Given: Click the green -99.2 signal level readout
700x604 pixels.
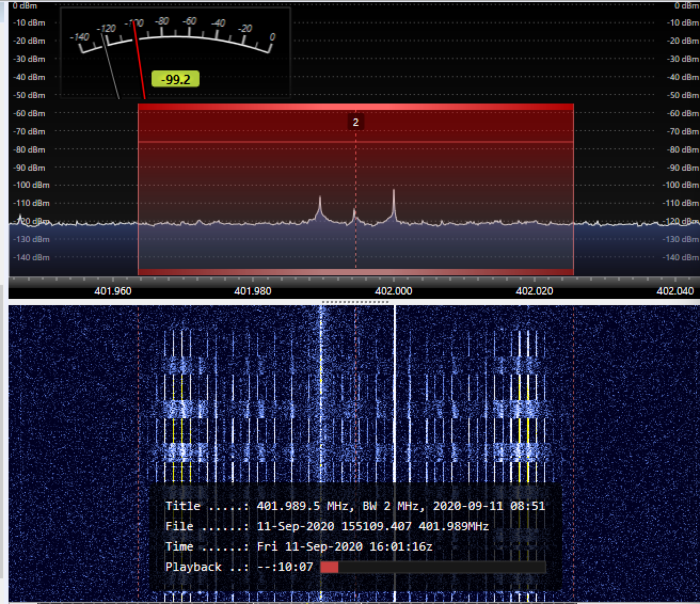Looking at the screenshot, I should [x=175, y=80].
